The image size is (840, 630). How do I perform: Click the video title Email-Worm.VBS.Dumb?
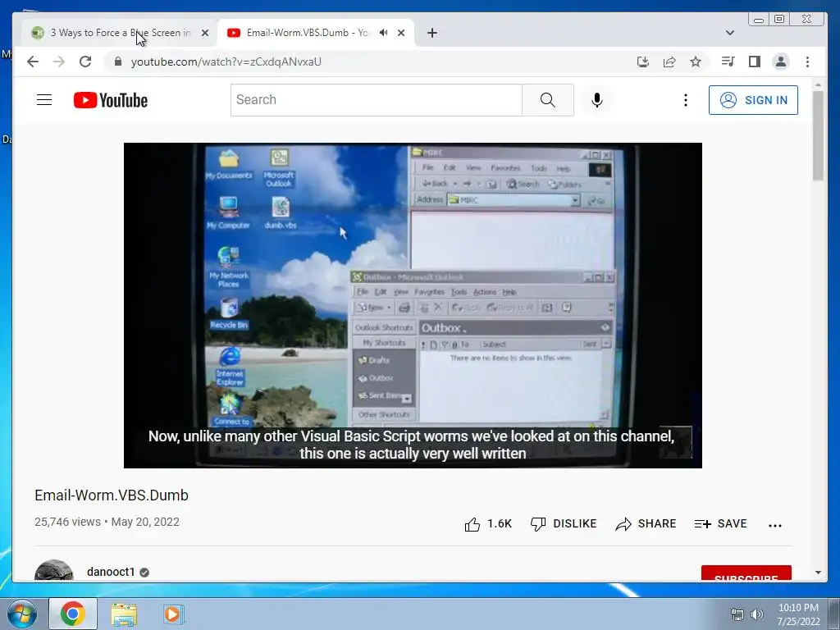click(112, 495)
